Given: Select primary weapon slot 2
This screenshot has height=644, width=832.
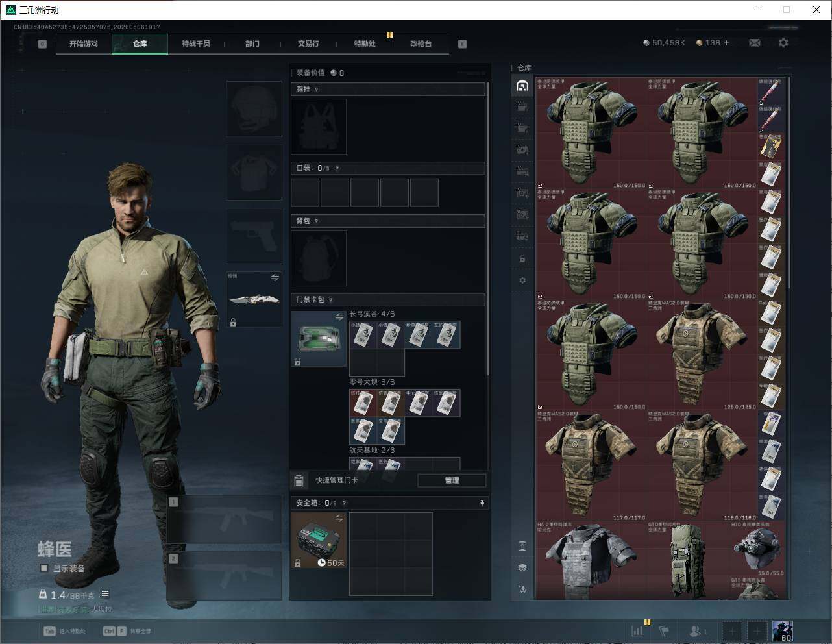Looking at the screenshot, I should click(225, 576).
